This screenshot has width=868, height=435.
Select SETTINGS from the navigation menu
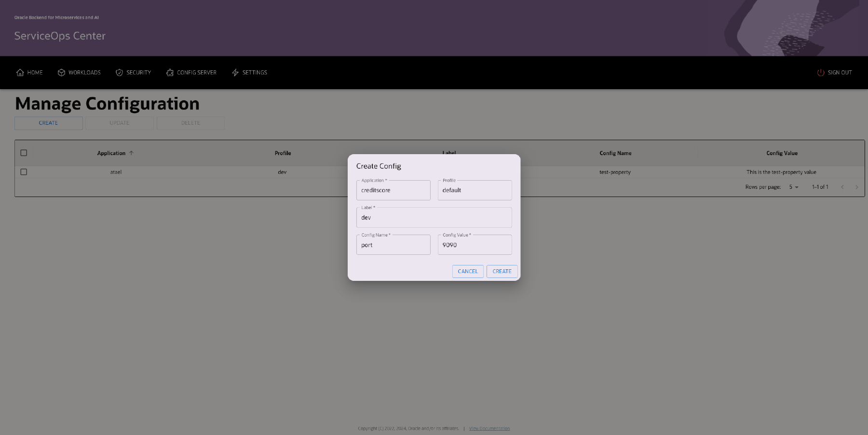pos(255,72)
